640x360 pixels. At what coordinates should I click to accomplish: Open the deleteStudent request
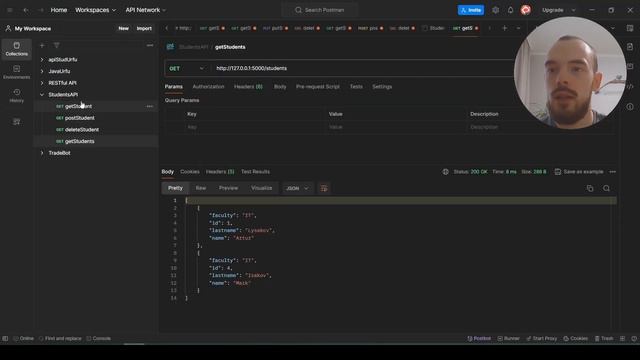coord(82,130)
